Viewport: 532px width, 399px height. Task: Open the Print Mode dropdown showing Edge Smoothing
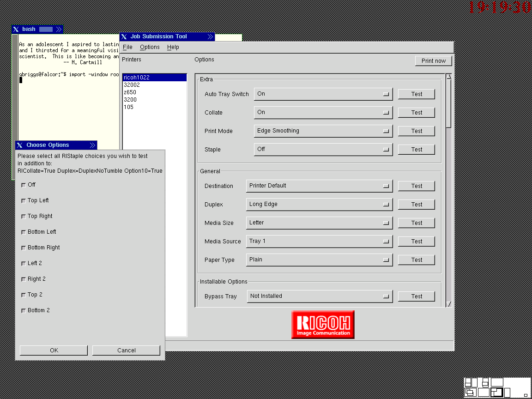pos(323,131)
